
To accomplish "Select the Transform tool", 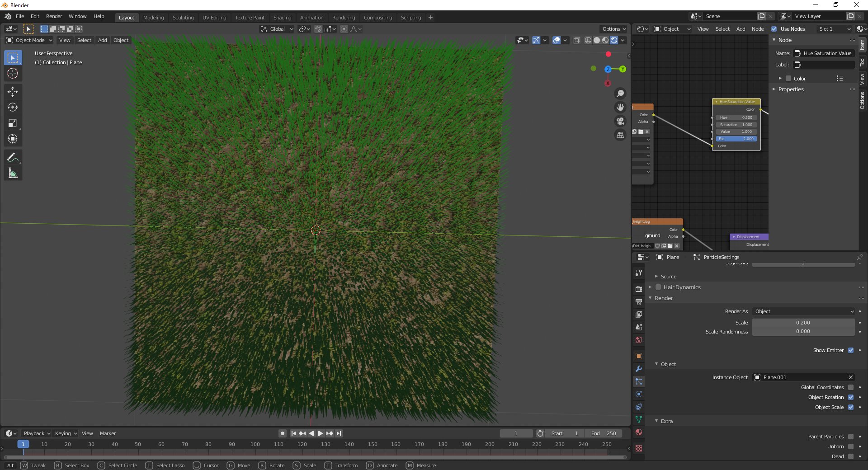I will 13,139.
